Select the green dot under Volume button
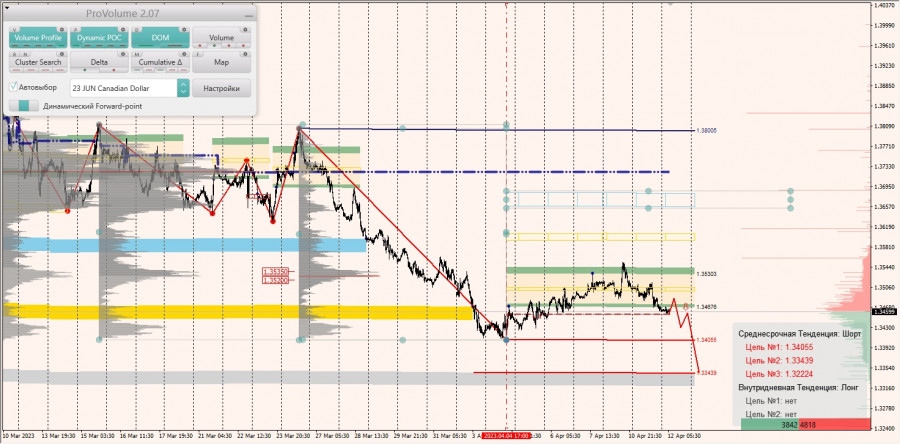This screenshot has height=444, width=900. point(214,45)
